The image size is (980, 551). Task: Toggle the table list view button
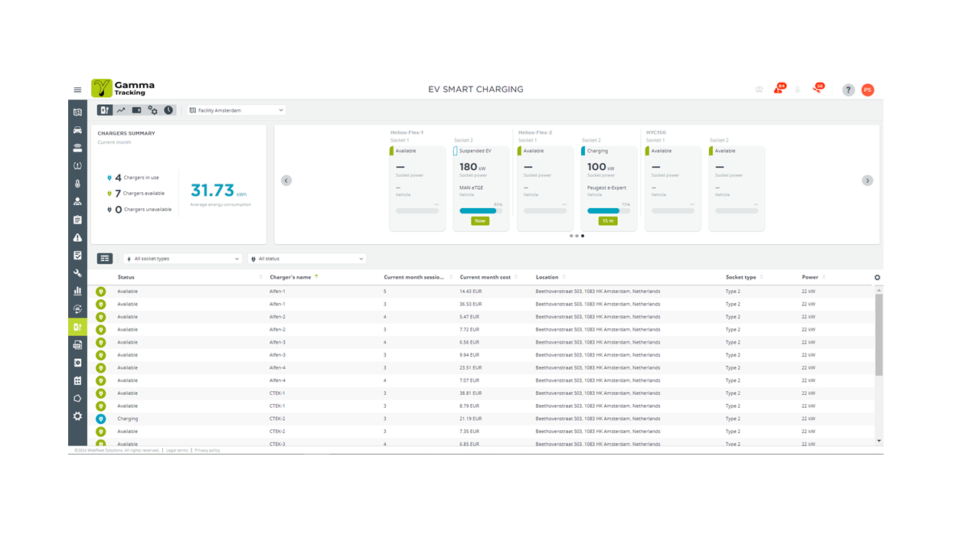(x=105, y=259)
